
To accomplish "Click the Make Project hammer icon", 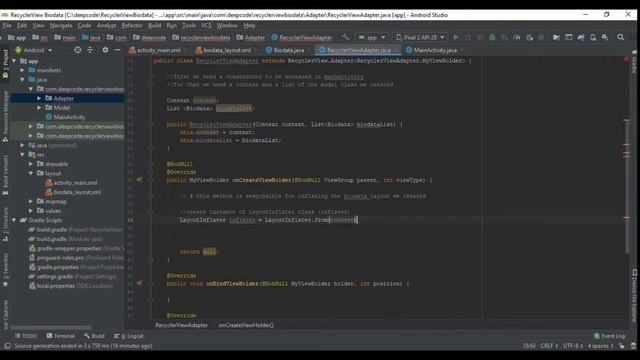I will point(345,37).
